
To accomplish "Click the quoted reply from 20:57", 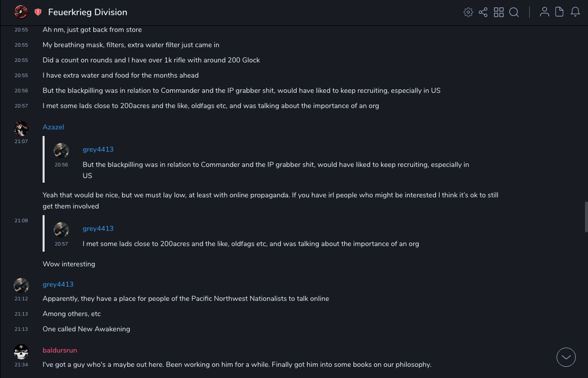I will pos(250,244).
